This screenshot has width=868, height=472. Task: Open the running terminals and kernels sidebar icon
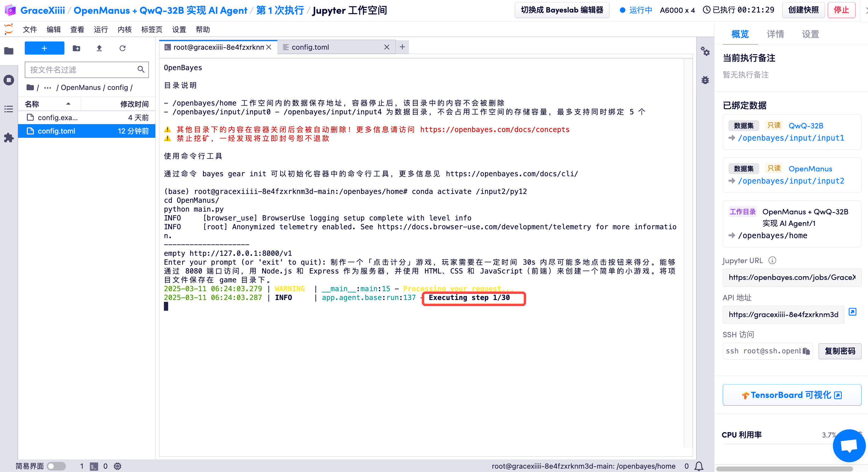(9, 80)
